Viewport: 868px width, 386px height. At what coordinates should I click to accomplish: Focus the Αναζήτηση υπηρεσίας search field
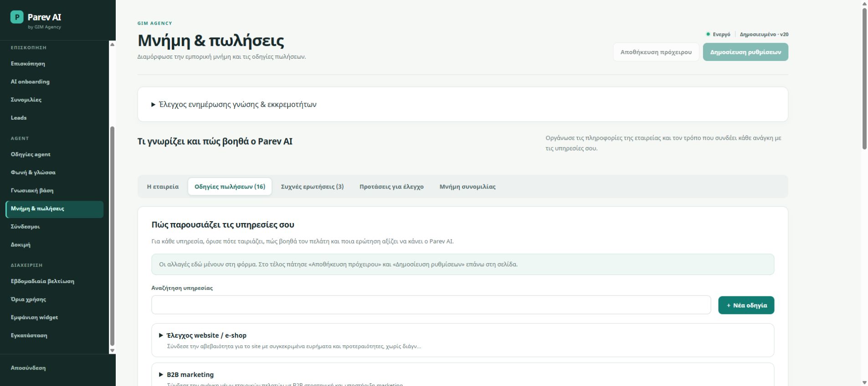431,305
